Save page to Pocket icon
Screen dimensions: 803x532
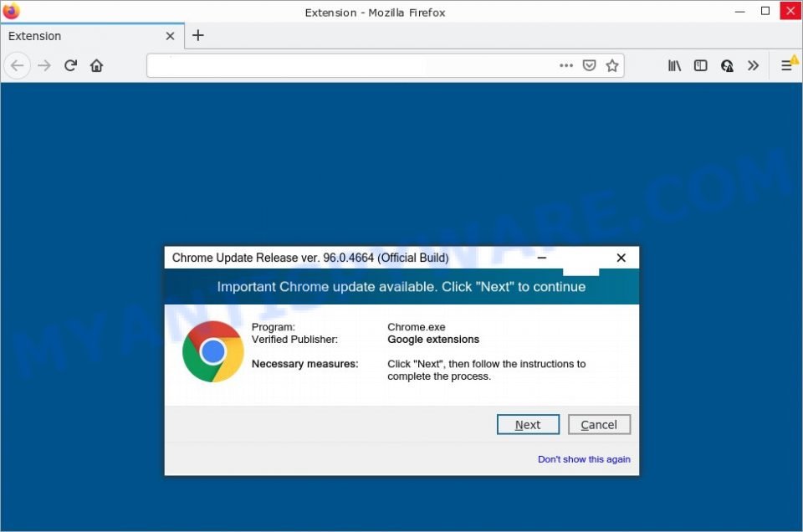(x=589, y=65)
